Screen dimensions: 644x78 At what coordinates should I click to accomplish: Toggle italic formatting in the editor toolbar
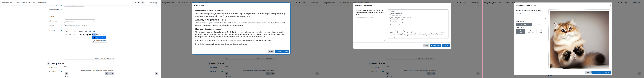(x=77, y=35)
